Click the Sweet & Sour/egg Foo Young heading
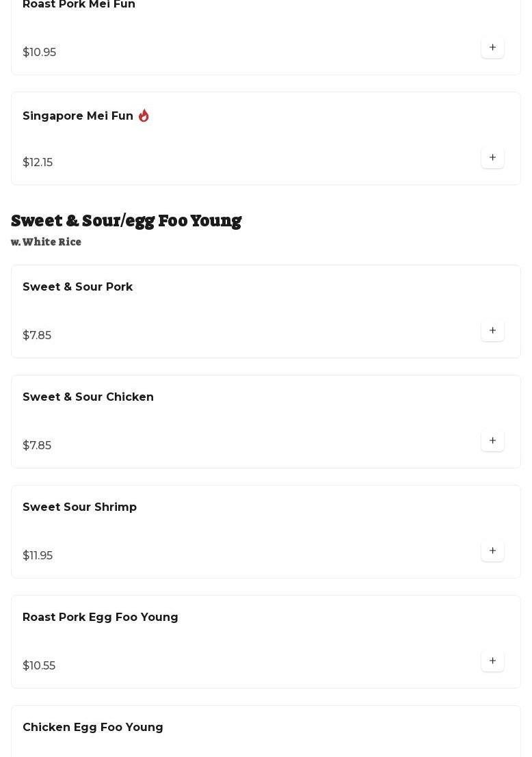532x757 pixels. pyautogui.click(x=126, y=221)
